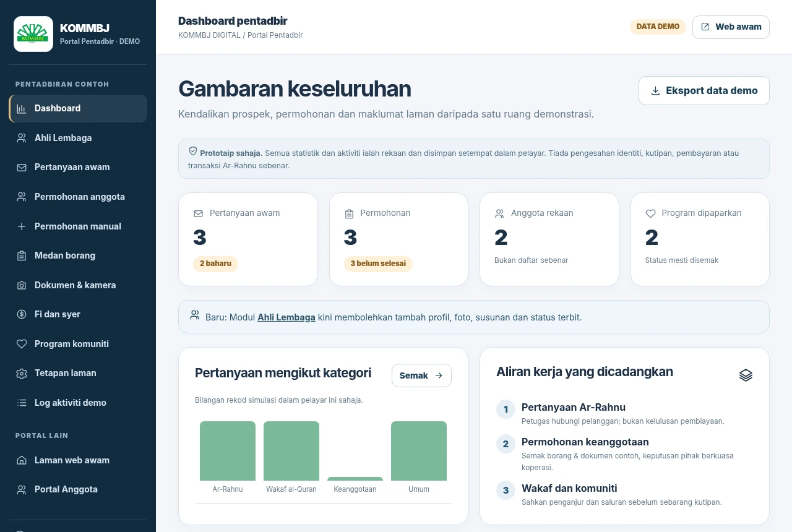
Task: Navigate to Log aktiviti demo
Action: point(78,403)
